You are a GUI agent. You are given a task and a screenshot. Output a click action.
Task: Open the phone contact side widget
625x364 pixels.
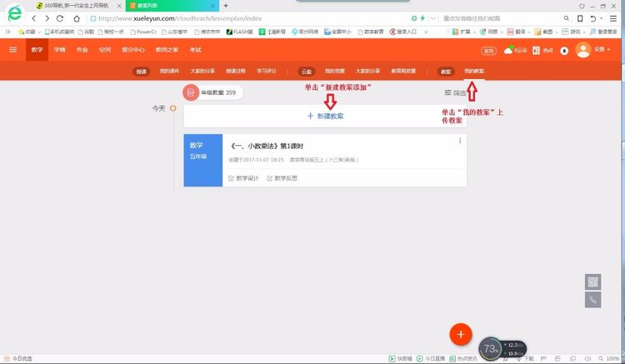point(592,300)
